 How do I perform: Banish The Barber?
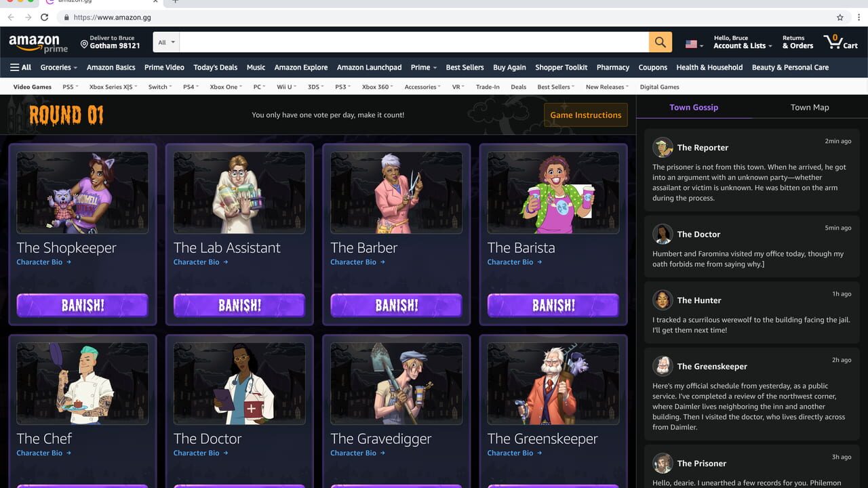pos(397,305)
